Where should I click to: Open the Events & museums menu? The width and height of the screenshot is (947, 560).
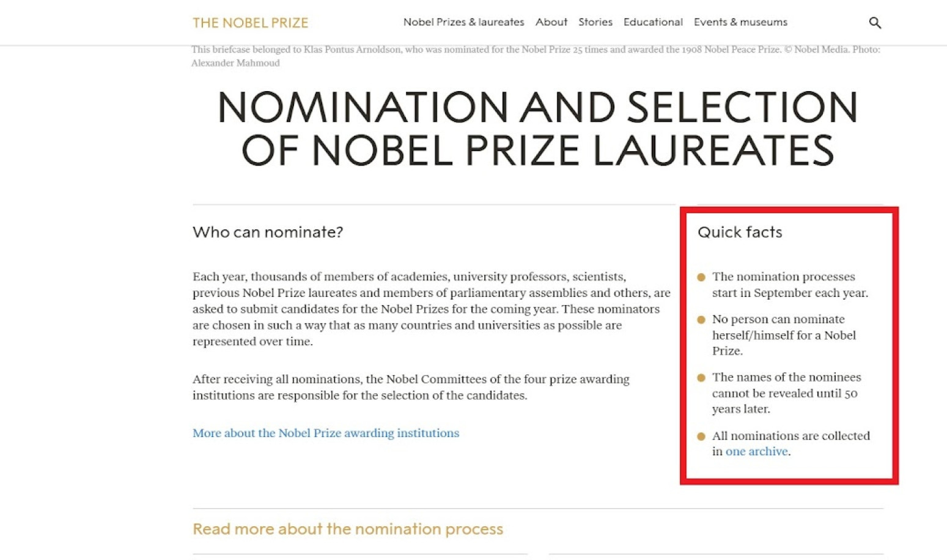(740, 22)
